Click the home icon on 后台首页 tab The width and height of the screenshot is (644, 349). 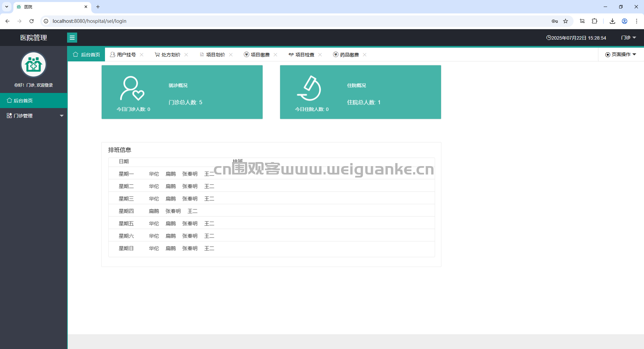(75, 54)
